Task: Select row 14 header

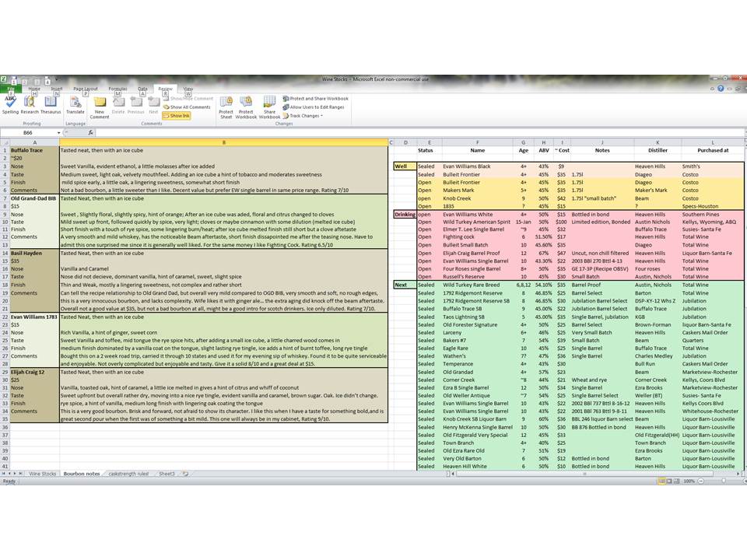Action: click(x=5, y=254)
